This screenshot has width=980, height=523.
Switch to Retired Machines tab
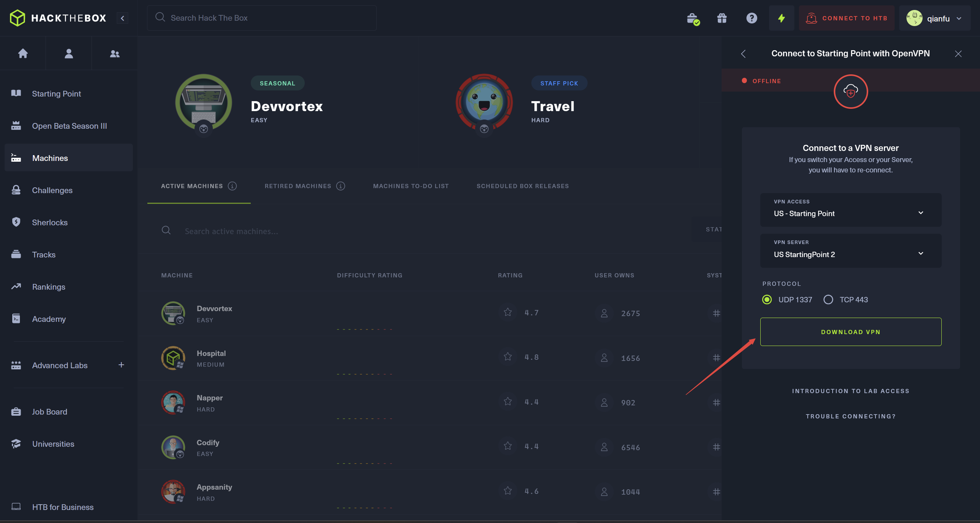coord(298,186)
